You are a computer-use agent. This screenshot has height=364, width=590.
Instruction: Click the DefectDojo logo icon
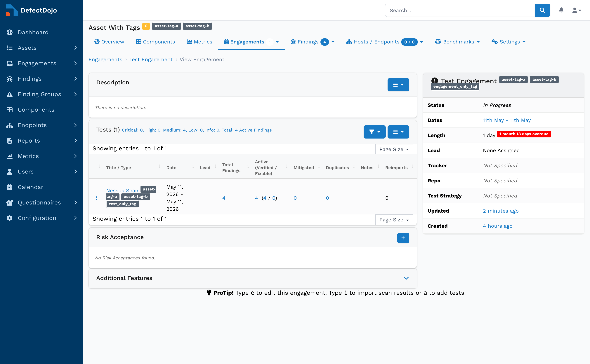12,10
